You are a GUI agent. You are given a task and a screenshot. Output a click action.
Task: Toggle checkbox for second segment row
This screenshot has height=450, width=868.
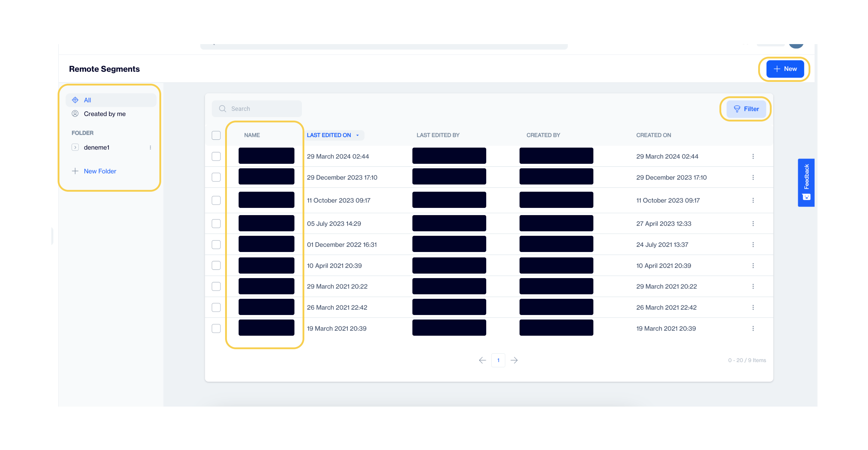[216, 177]
